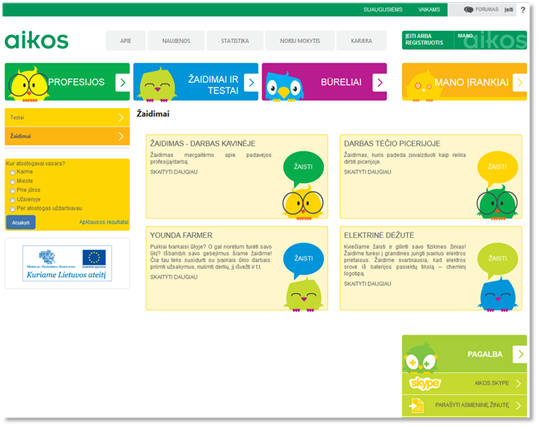Click the yellow Žaisti bubble for Tėčio picerijoje

point(497,168)
